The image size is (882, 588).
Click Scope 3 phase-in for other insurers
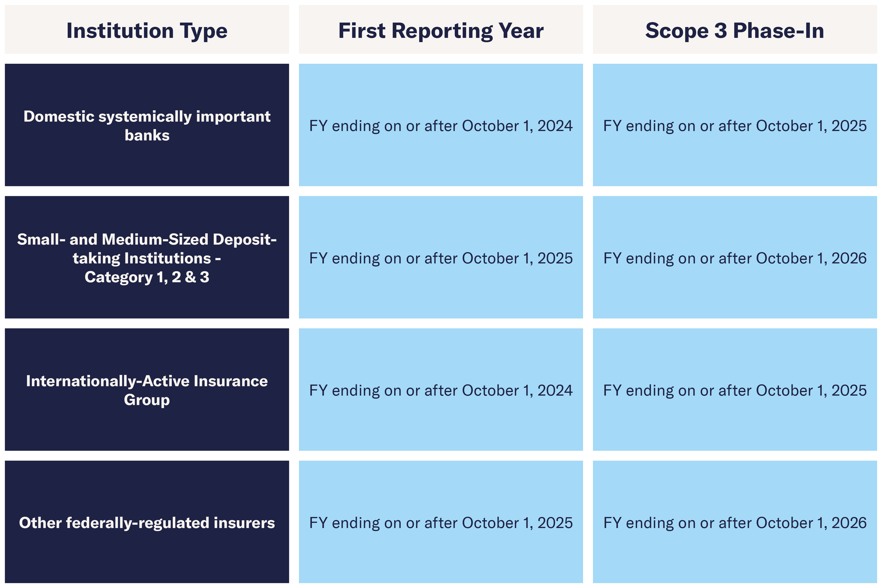(735, 522)
